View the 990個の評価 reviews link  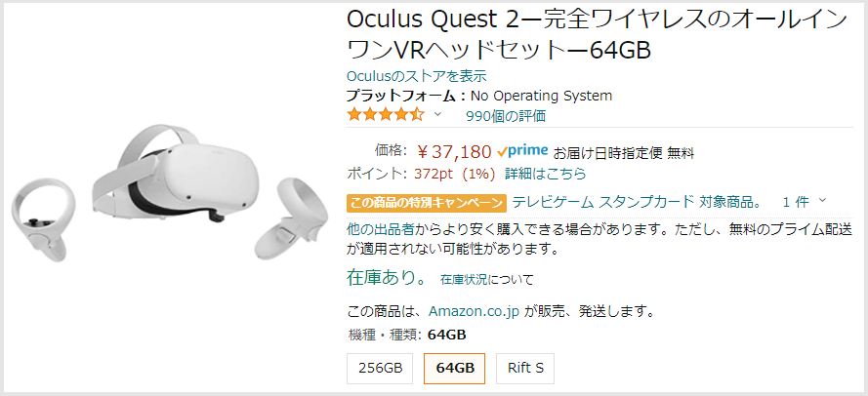click(x=505, y=116)
